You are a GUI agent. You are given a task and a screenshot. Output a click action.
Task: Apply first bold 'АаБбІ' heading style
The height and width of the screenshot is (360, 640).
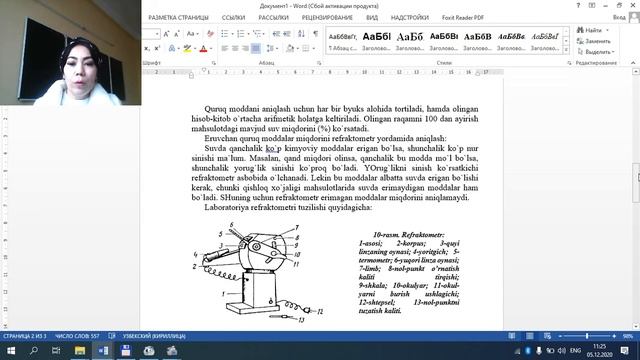coord(376,42)
